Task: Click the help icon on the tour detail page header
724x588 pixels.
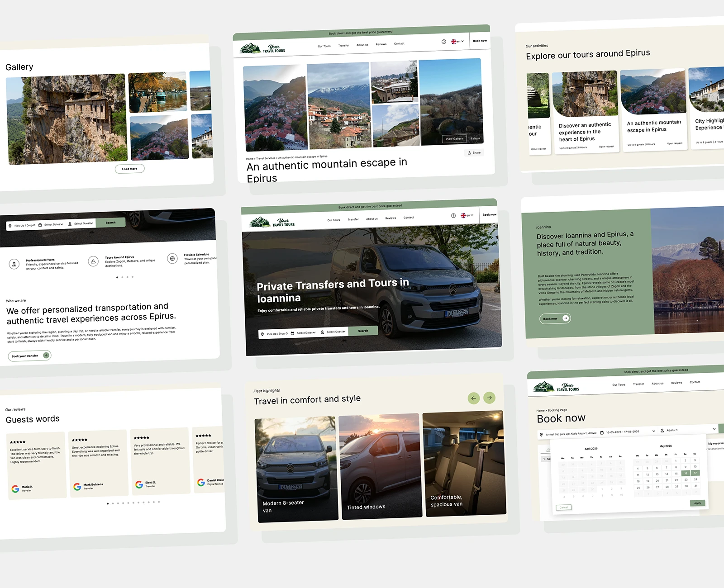Action: point(444,42)
